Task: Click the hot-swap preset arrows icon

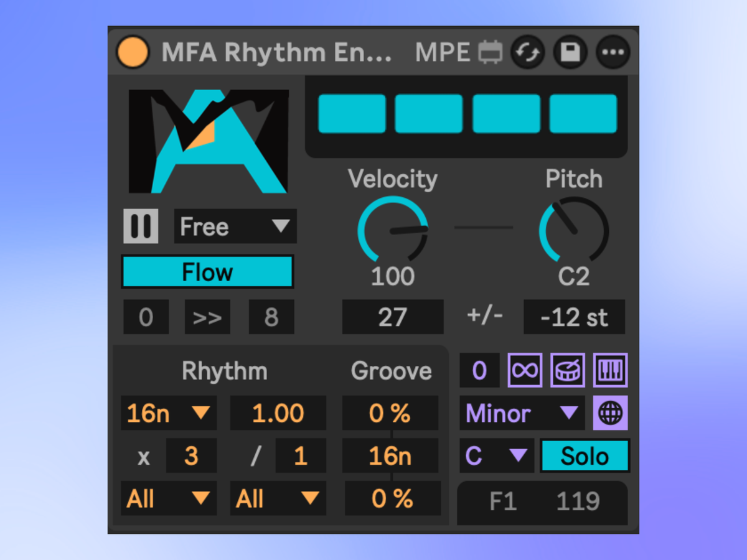Action: [x=528, y=52]
